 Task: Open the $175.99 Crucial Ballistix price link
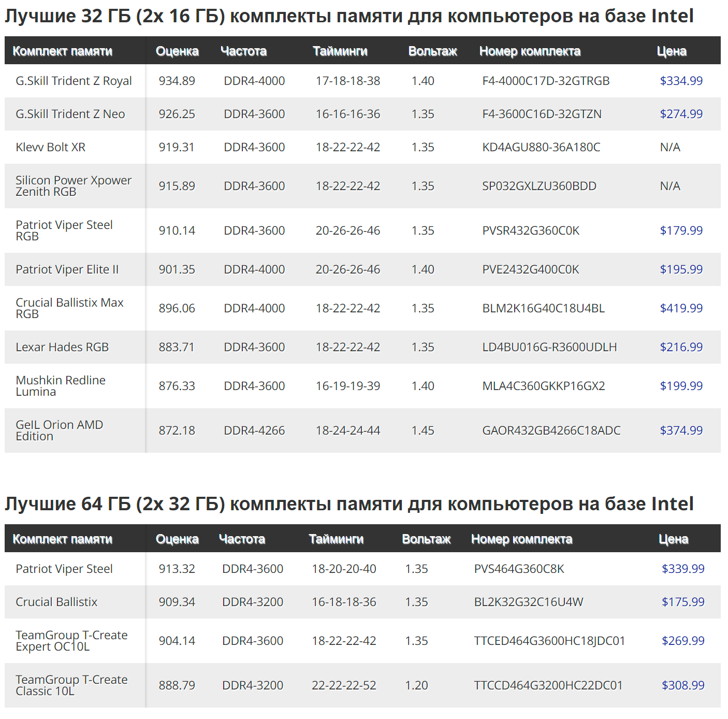point(683,602)
